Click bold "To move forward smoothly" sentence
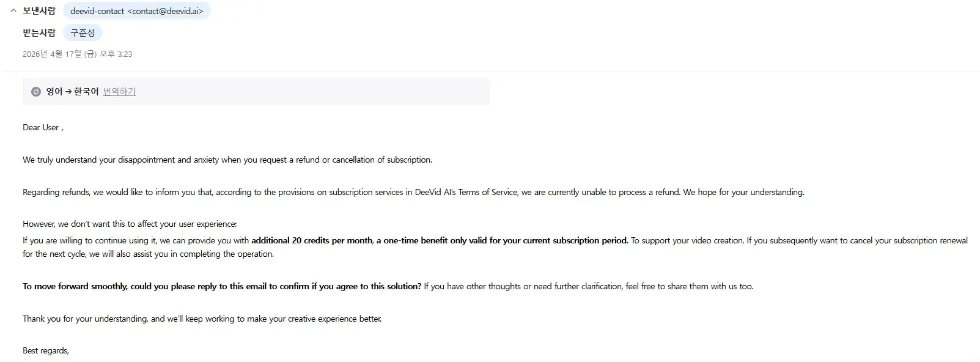This screenshot has height=362, width=980. [x=222, y=287]
